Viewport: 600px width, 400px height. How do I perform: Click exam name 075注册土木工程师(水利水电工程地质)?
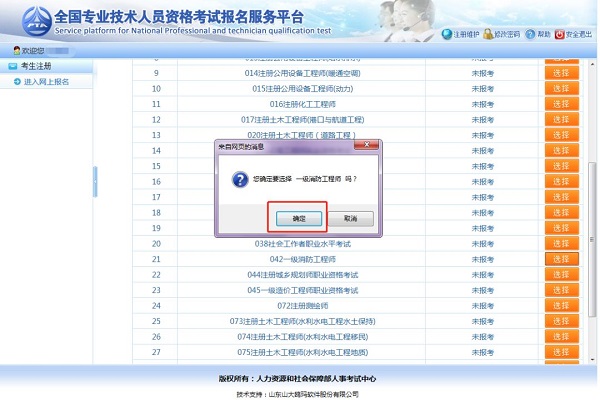pos(302,352)
